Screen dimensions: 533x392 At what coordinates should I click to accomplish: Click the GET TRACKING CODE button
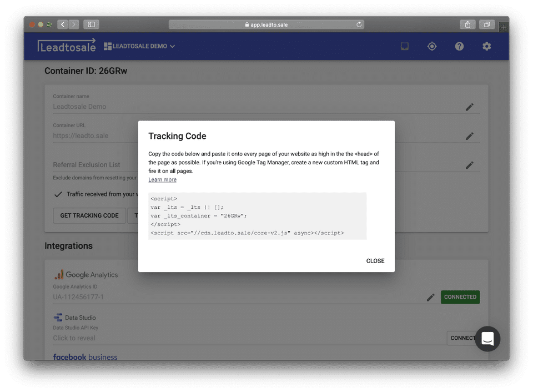tap(89, 215)
